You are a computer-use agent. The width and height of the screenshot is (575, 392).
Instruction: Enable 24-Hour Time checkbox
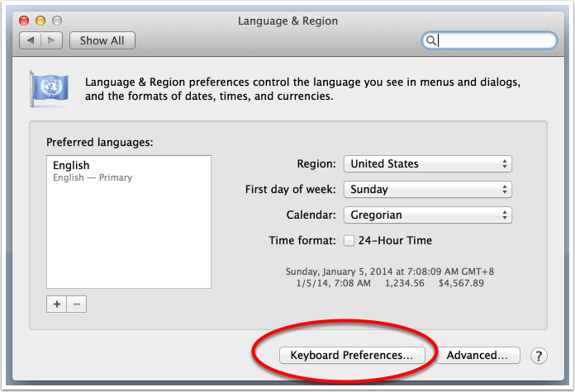tap(349, 241)
